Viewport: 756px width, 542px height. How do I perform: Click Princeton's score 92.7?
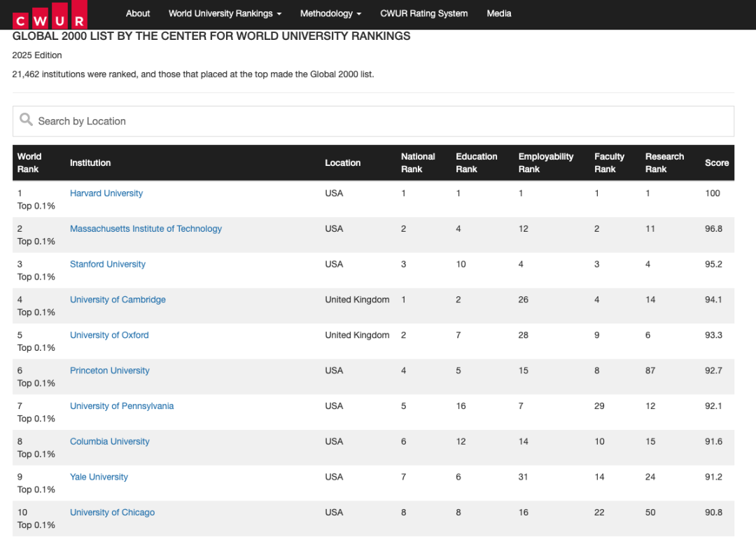713,370
